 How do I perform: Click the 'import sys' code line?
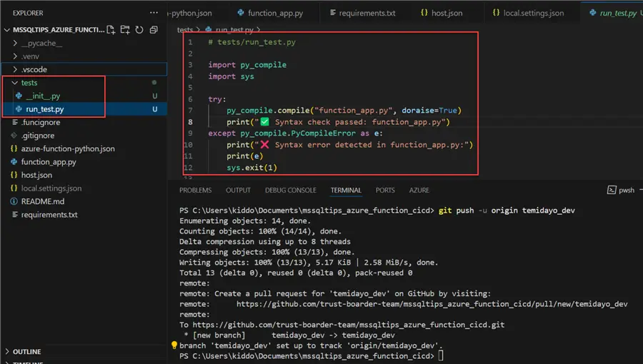point(231,76)
